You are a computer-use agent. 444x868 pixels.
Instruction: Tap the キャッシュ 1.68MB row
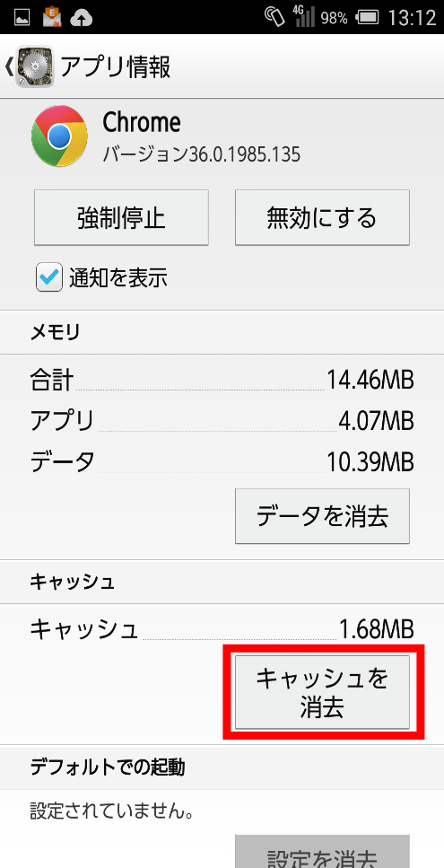[222, 629]
